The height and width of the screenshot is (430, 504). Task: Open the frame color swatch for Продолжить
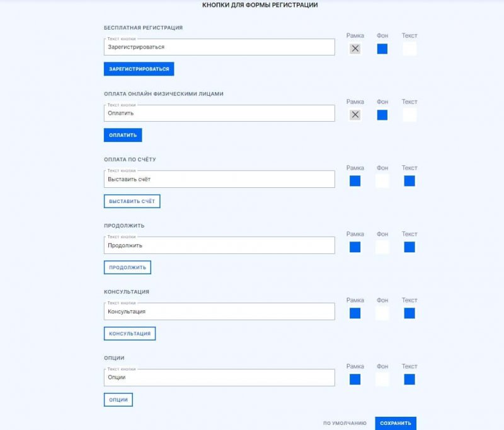click(x=355, y=247)
